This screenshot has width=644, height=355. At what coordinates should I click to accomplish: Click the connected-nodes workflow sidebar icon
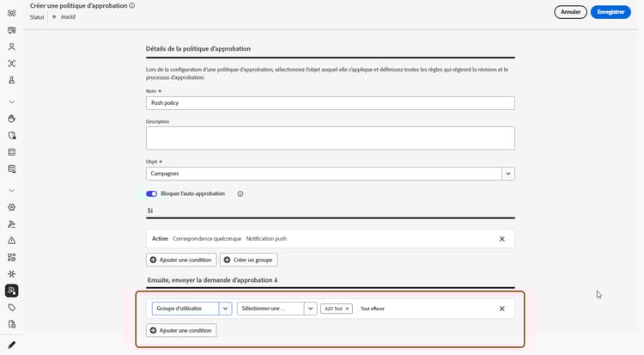click(x=11, y=258)
